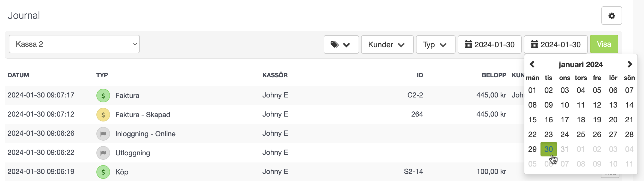
Task: Open the Kunder filter dropdown
Action: click(387, 44)
